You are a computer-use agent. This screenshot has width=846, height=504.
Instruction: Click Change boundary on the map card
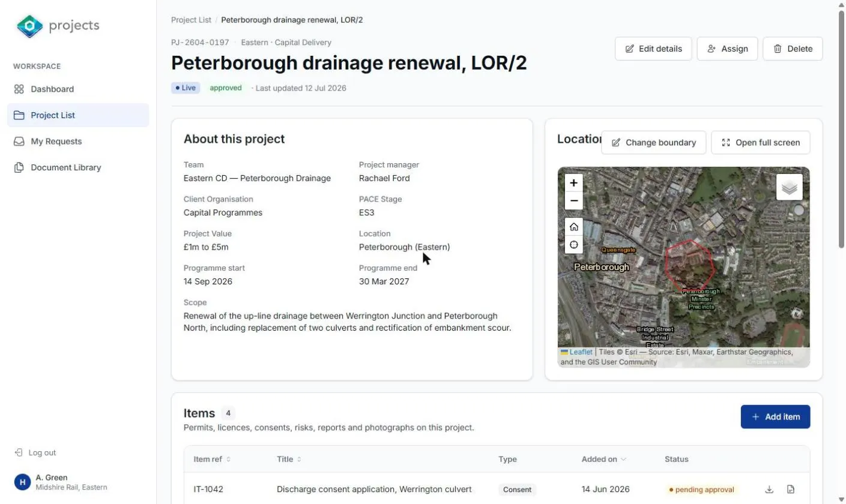(653, 143)
